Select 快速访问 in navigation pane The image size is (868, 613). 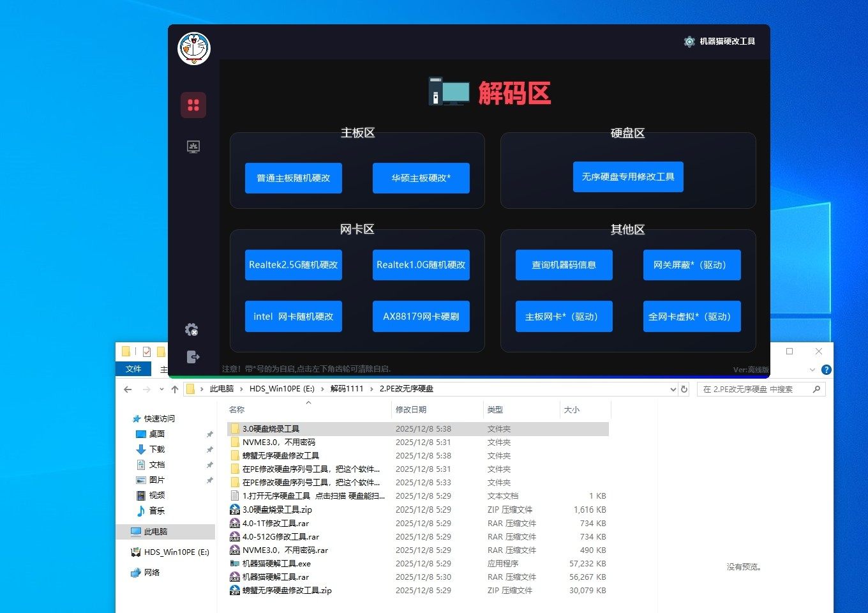click(x=159, y=419)
